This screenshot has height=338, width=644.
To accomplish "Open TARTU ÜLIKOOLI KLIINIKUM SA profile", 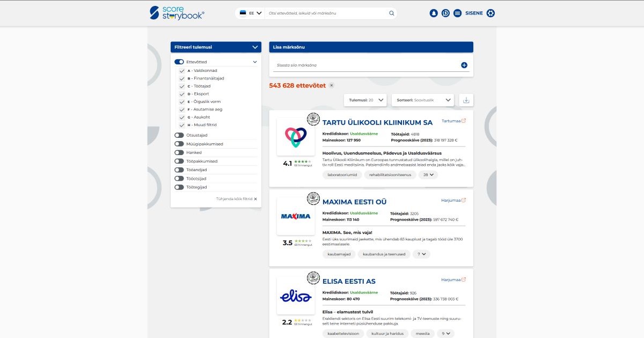I will coord(377,122).
